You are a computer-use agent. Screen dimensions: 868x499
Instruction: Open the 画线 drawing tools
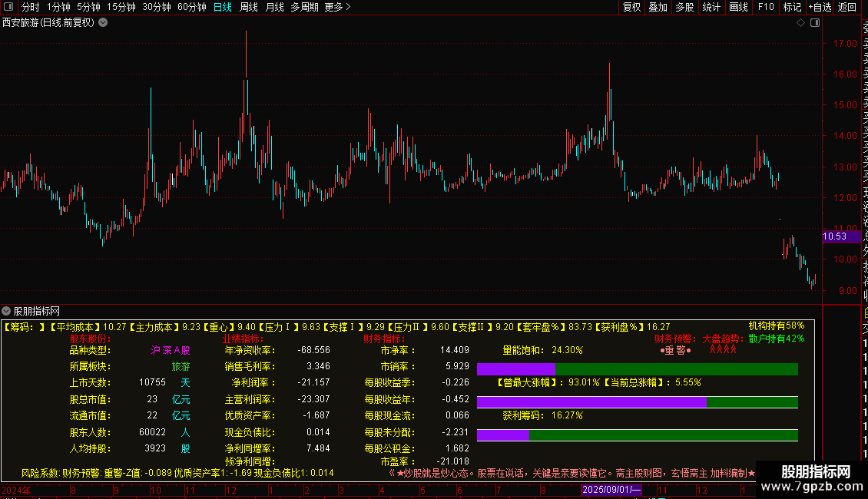click(x=738, y=7)
